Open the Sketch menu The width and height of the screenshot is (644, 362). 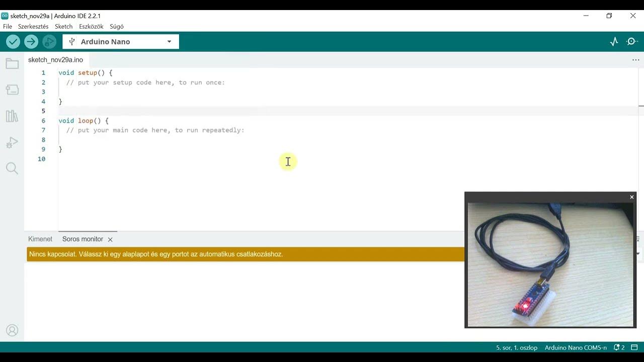[x=64, y=26]
